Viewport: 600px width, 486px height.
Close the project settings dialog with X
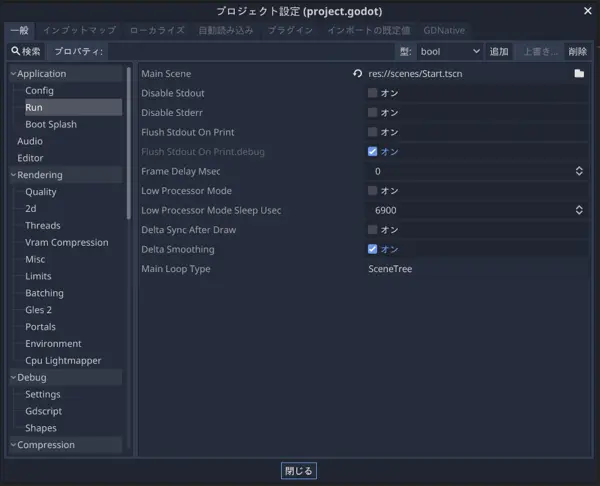coord(588,11)
